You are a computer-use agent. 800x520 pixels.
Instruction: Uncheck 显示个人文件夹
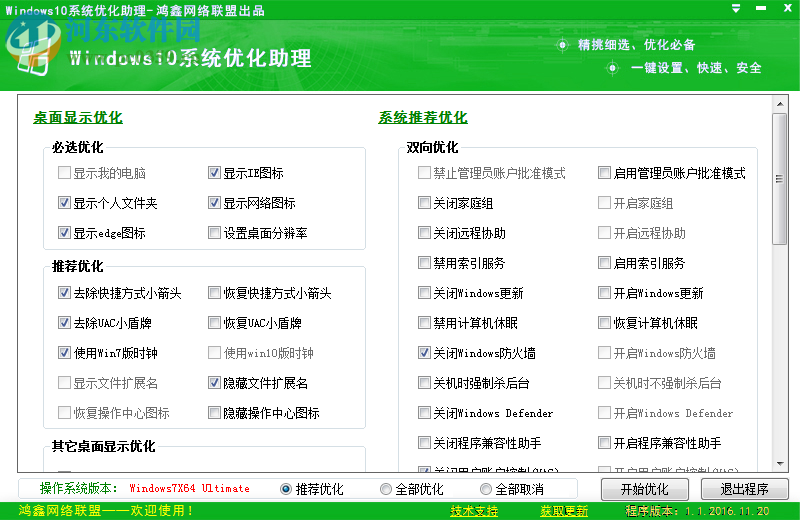click(64, 203)
